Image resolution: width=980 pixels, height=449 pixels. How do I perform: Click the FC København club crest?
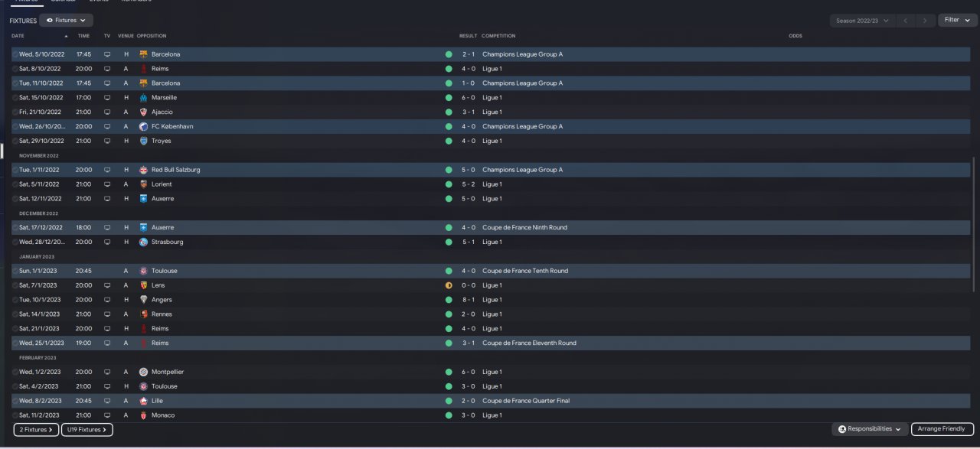[x=143, y=126]
